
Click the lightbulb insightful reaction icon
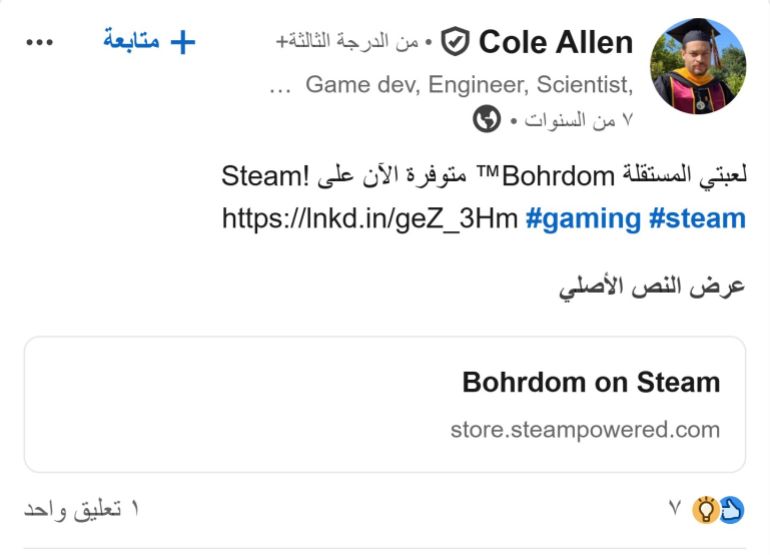(x=706, y=510)
